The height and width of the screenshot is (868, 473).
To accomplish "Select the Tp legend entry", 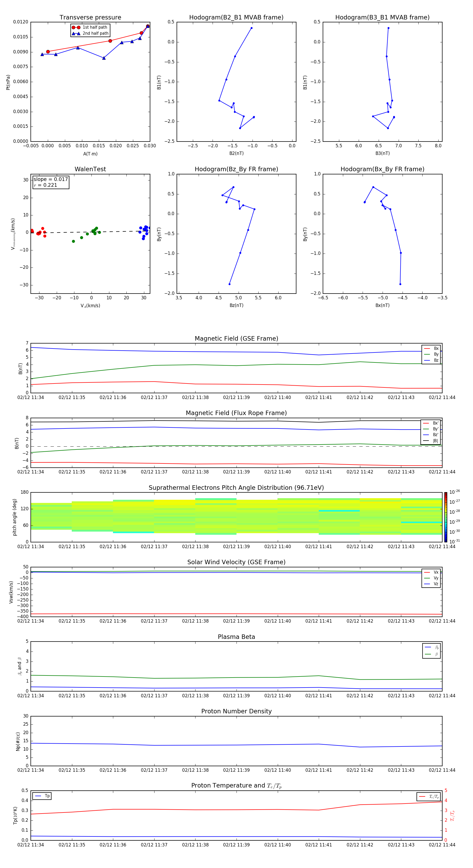I will [42, 796].
